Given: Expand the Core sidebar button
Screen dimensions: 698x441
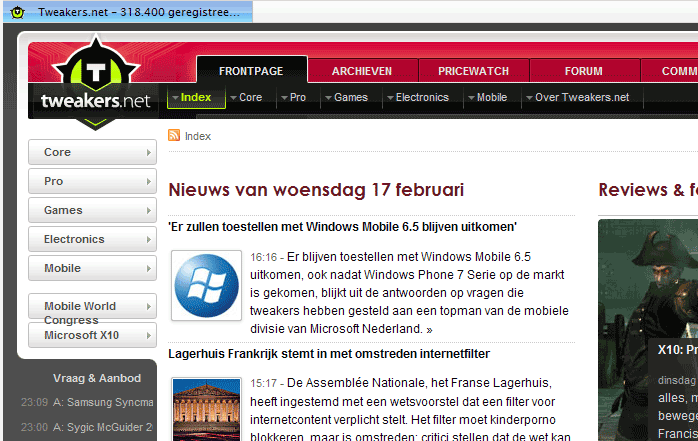Looking at the screenshot, I should click(93, 152).
